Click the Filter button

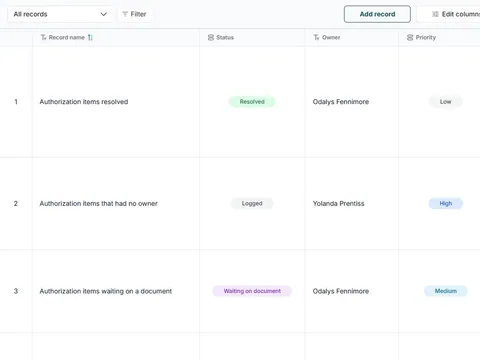[135, 14]
